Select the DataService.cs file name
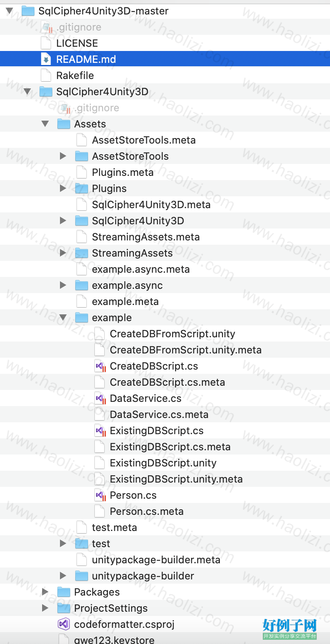The height and width of the screenshot is (644, 330). pyautogui.click(x=145, y=398)
